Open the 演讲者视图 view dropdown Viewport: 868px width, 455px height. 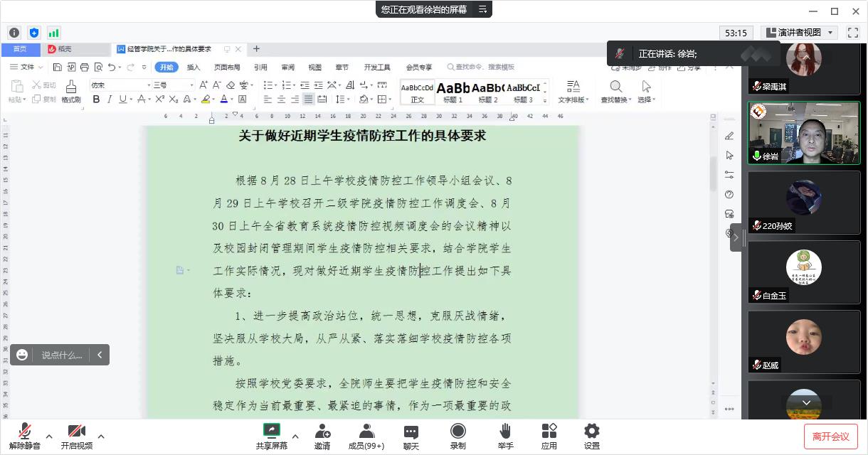coord(800,33)
